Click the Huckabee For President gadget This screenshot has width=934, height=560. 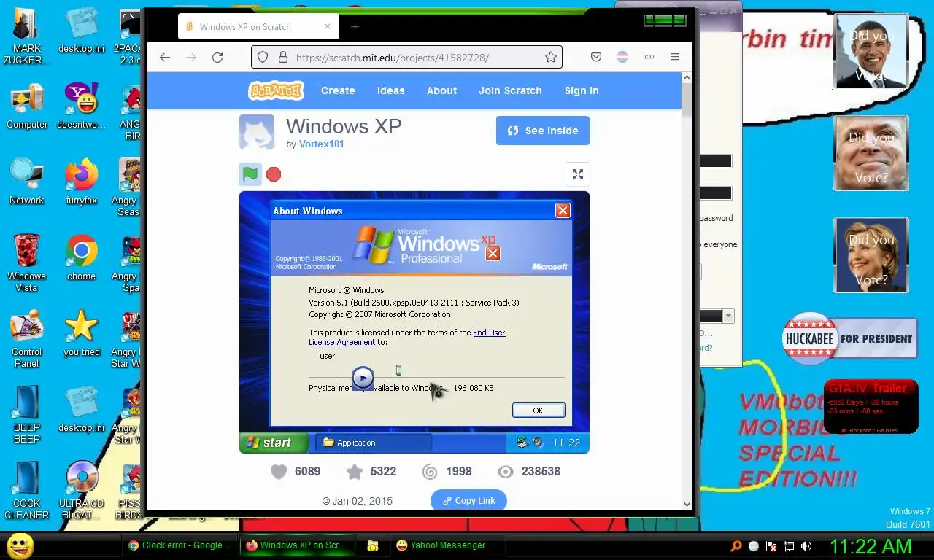pyautogui.click(x=849, y=338)
